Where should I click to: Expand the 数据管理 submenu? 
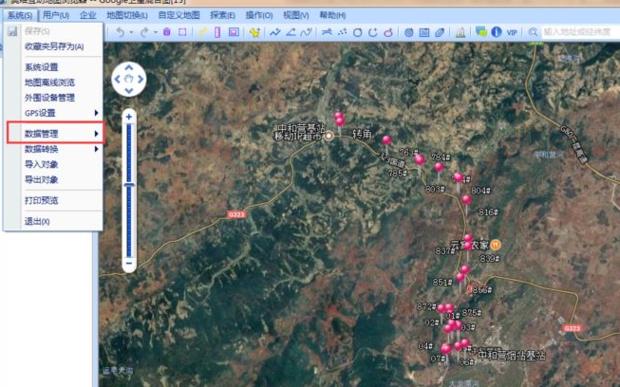[x=55, y=134]
